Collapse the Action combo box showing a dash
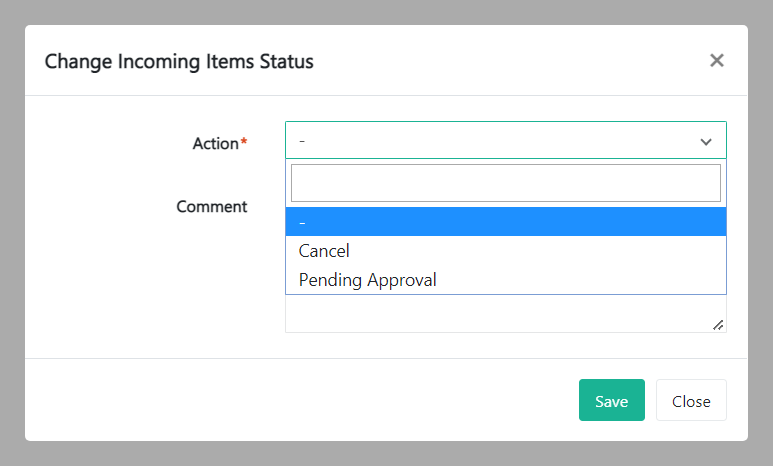This screenshot has height=466, width=773. 490,141
